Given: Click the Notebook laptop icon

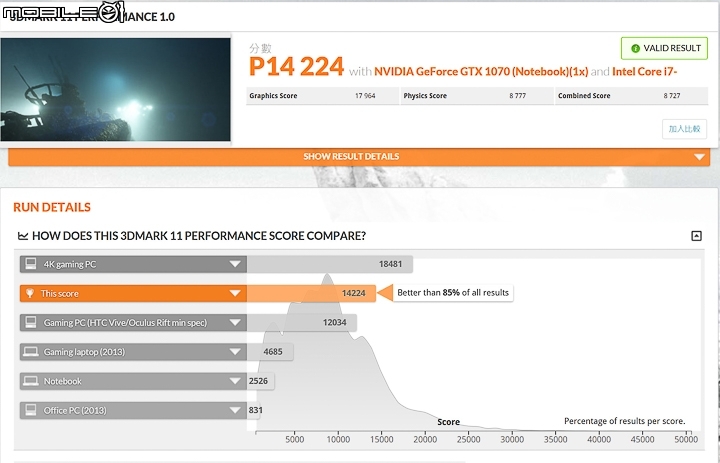Looking at the screenshot, I should (31, 381).
